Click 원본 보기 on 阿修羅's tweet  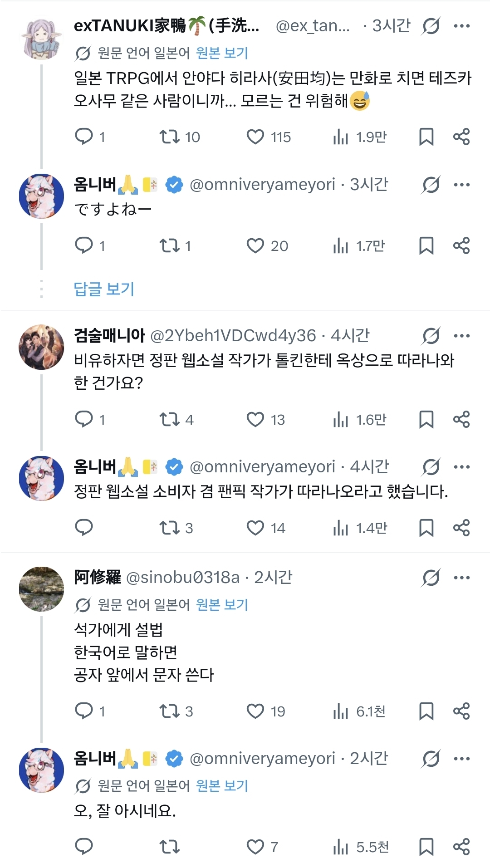coord(222,604)
